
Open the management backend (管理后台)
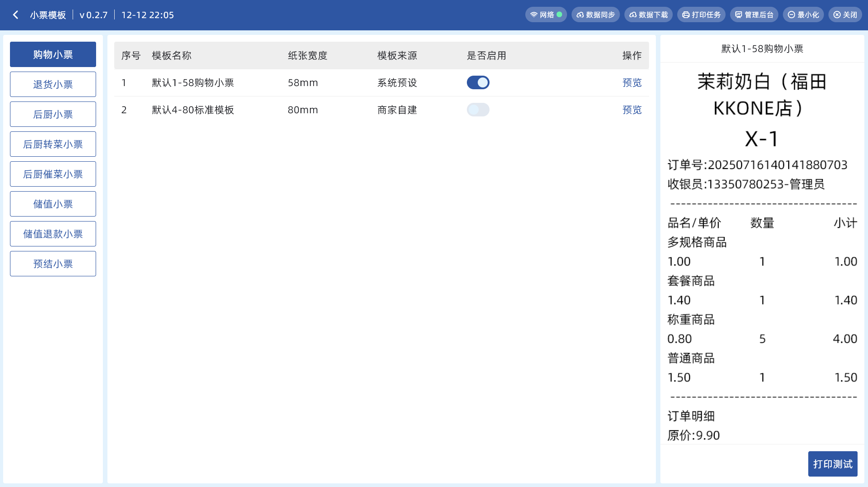pos(754,15)
